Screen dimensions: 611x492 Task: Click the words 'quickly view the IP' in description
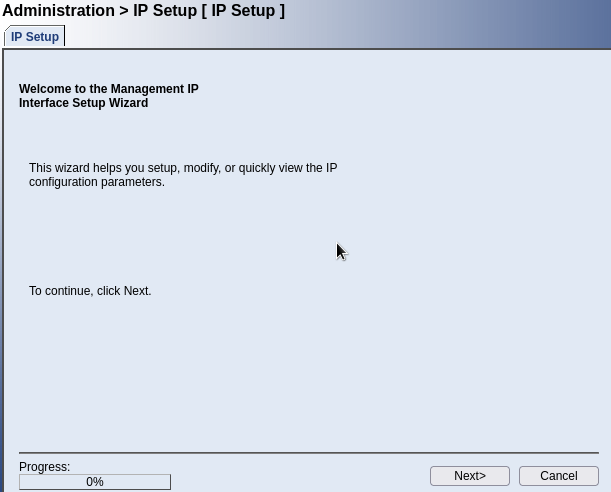(x=288, y=168)
